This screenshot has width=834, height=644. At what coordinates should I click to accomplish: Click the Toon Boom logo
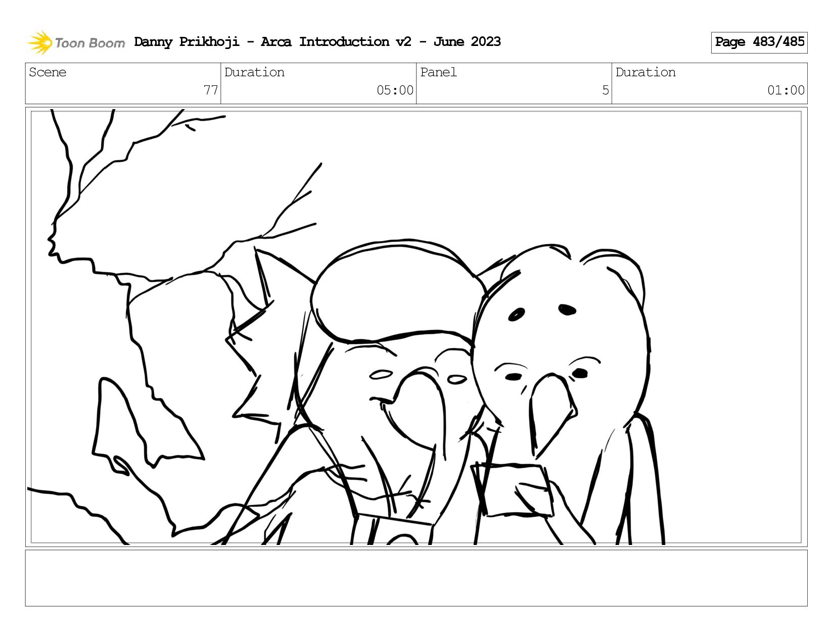pyautogui.click(x=76, y=42)
